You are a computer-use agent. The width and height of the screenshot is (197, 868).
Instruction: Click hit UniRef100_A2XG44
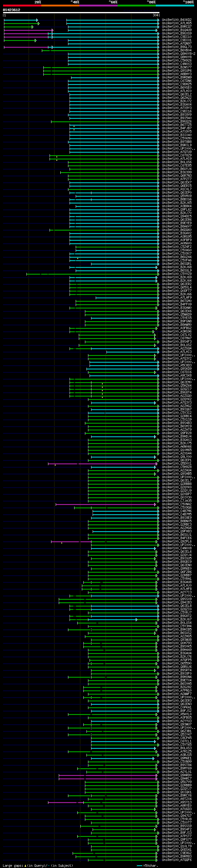[177, 454]
